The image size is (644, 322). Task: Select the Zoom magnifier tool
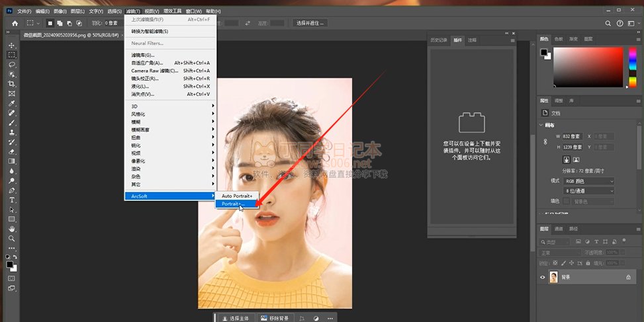click(12, 238)
